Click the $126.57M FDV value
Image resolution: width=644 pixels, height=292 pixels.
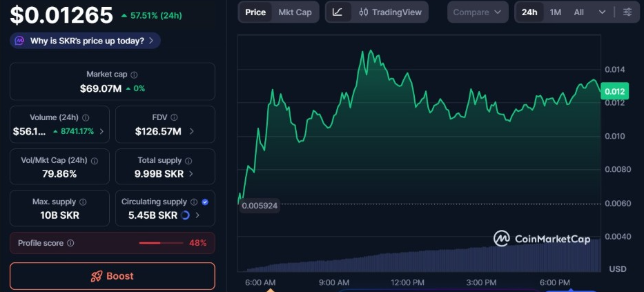point(158,131)
